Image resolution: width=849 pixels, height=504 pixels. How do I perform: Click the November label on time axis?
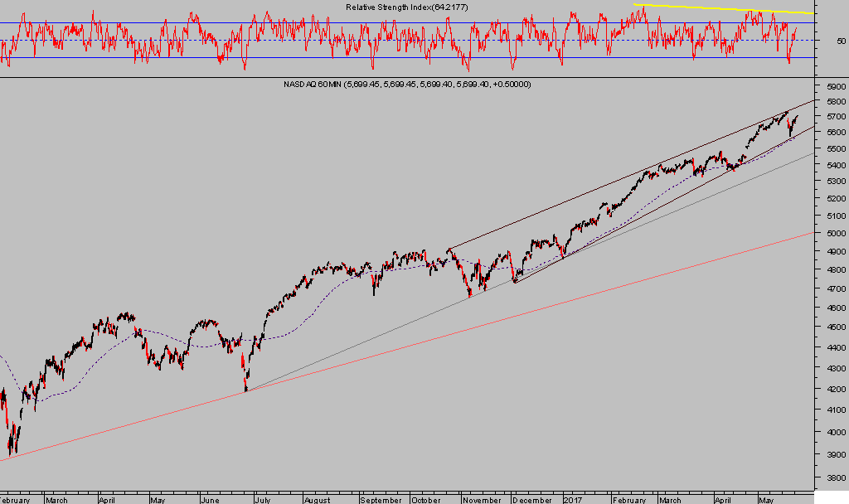pyautogui.click(x=482, y=500)
